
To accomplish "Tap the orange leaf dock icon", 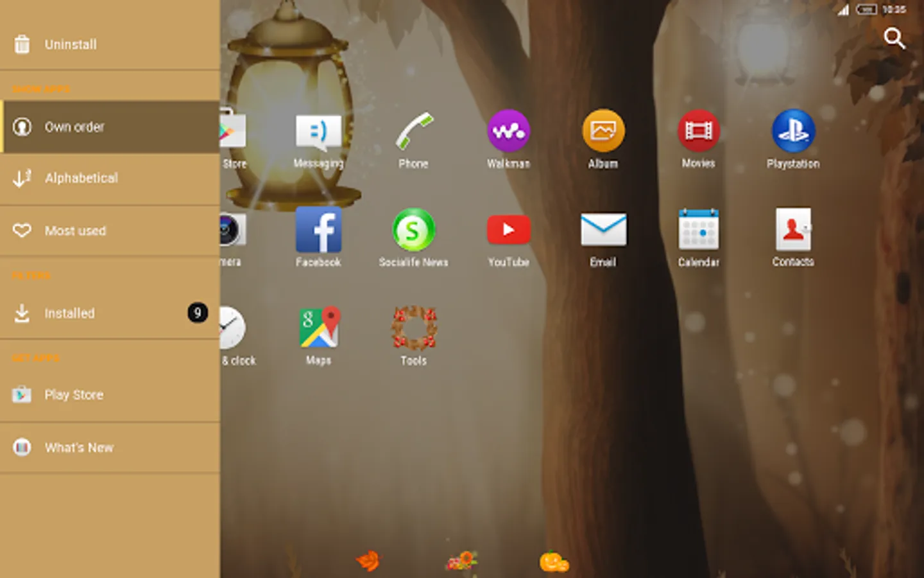I will pyautogui.click(x=368, y=561).
